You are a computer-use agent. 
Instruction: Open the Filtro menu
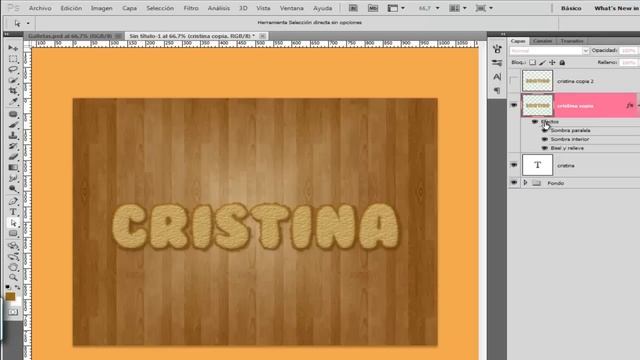[191, 8]
